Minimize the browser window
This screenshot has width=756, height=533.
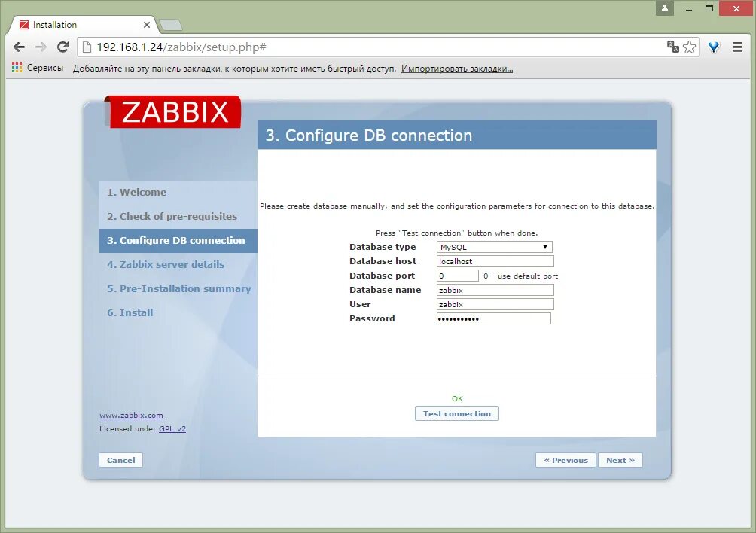click(x=689, y=9)
